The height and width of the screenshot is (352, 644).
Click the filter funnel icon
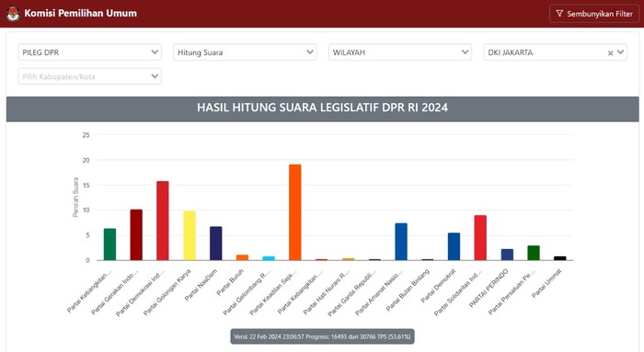pyautogui.click(x=559, y=14)
